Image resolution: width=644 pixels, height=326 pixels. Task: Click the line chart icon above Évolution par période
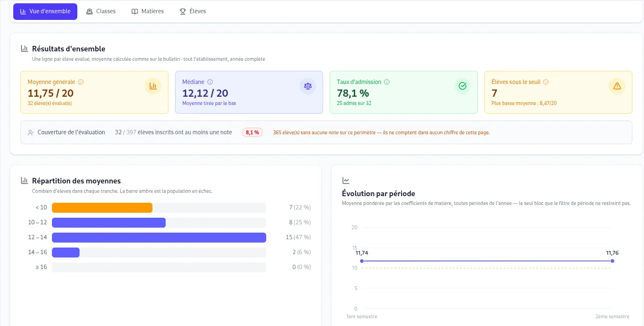tap(346, 181)
